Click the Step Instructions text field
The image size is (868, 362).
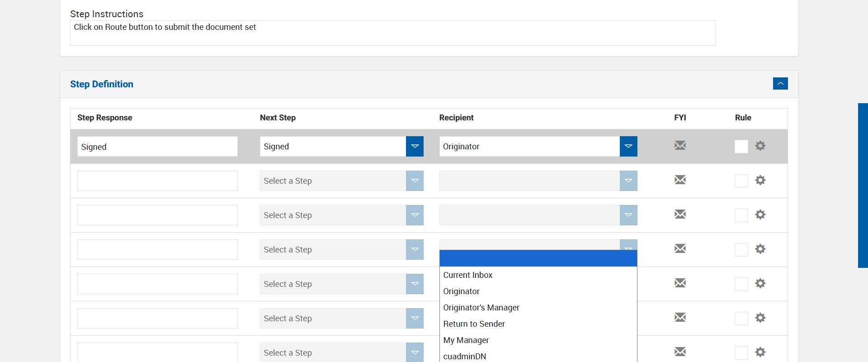pos(392,33)
